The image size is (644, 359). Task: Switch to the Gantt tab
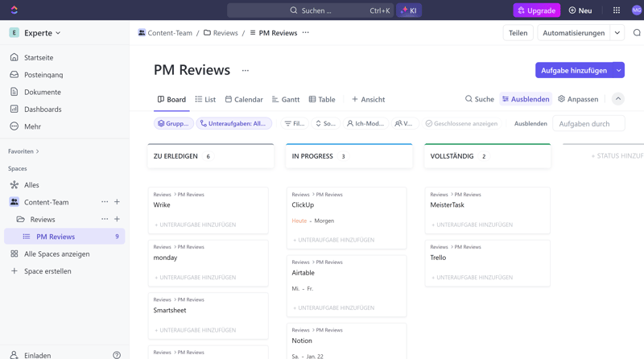point(286,99)
